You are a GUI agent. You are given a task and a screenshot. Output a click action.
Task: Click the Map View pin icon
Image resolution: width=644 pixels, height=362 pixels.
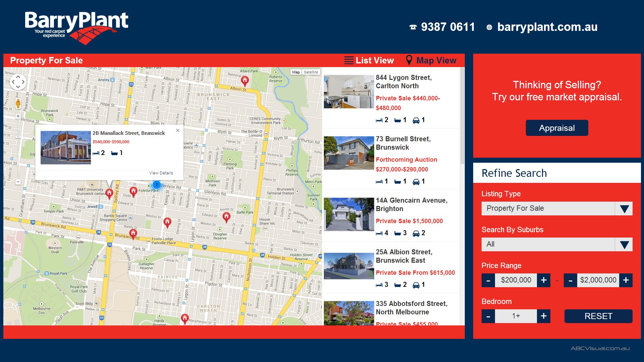tap(409, 60)
